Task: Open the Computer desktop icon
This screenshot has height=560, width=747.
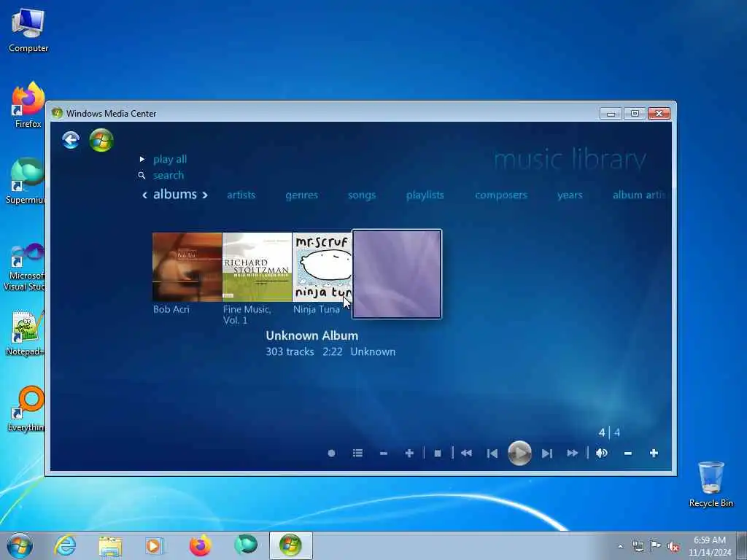Action: 28,31
